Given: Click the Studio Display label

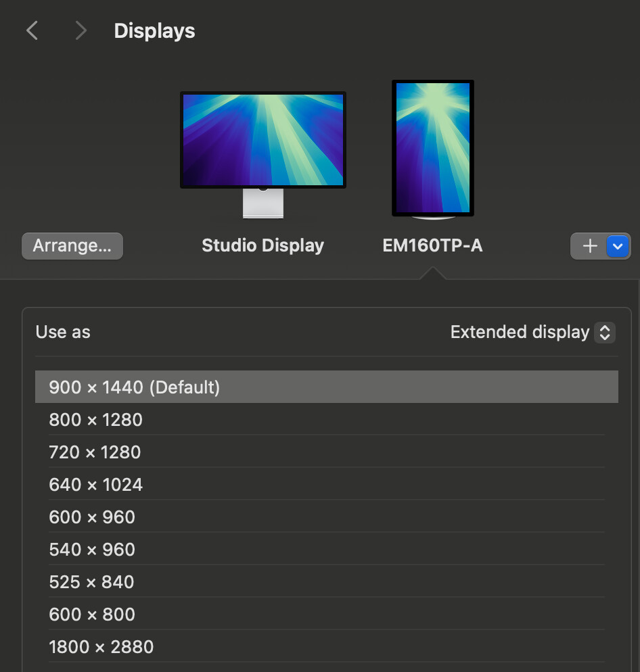Looking at the screenshot, I should pyautogui.click(x=263, y=246).
